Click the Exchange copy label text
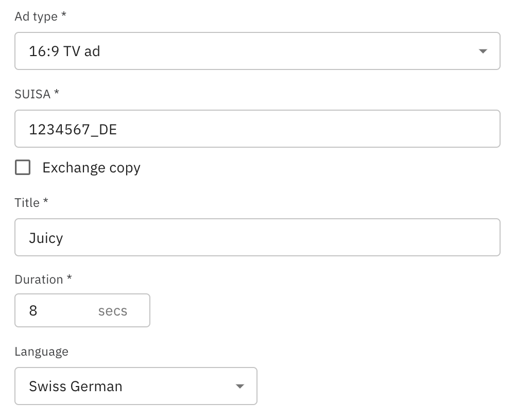The width and height of the screenshot is (515, 420). coord(91,168)
